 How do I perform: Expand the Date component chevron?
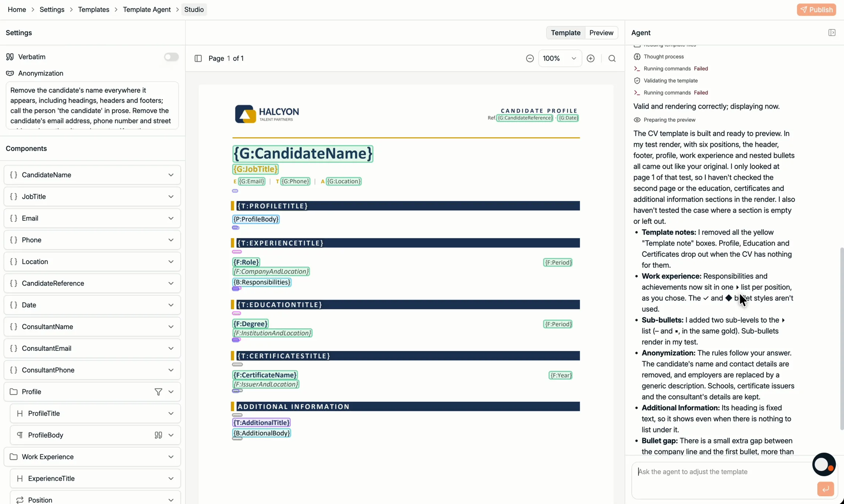click(171, 305)
